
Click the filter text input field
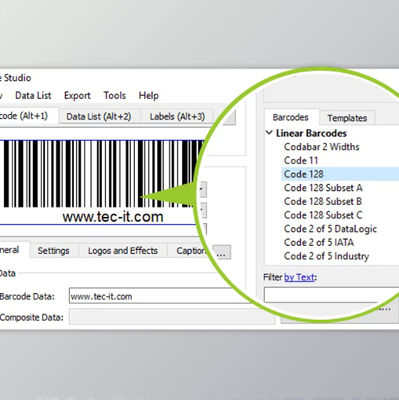331,295
